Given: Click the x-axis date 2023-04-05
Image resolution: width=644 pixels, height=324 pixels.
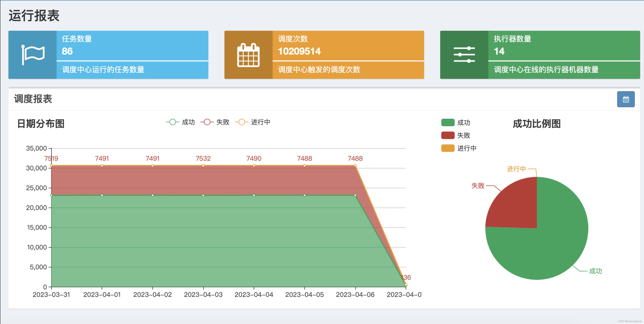Looking at the screenshot, I should pos(304,295).
